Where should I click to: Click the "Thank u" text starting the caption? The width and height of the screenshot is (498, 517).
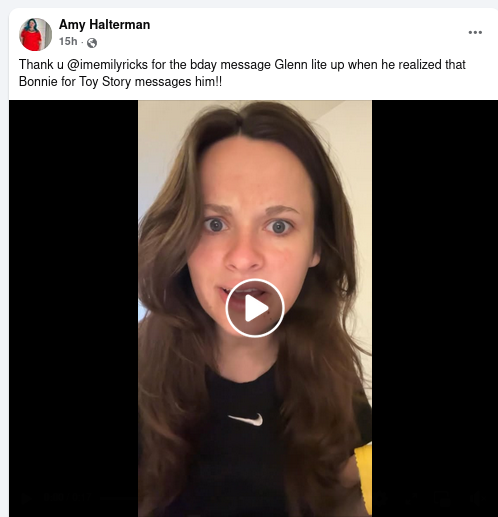pos(41,65)
